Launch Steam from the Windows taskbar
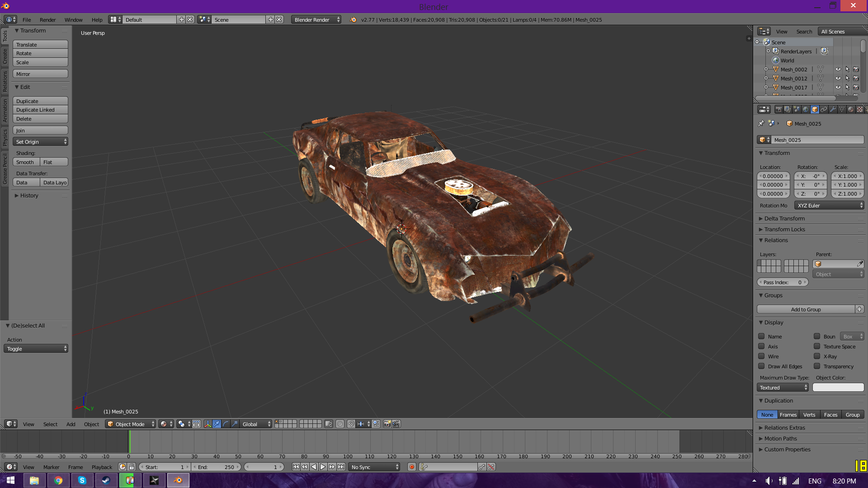The image size is (868, 488). pyautogui.click(x=106, y=480)
